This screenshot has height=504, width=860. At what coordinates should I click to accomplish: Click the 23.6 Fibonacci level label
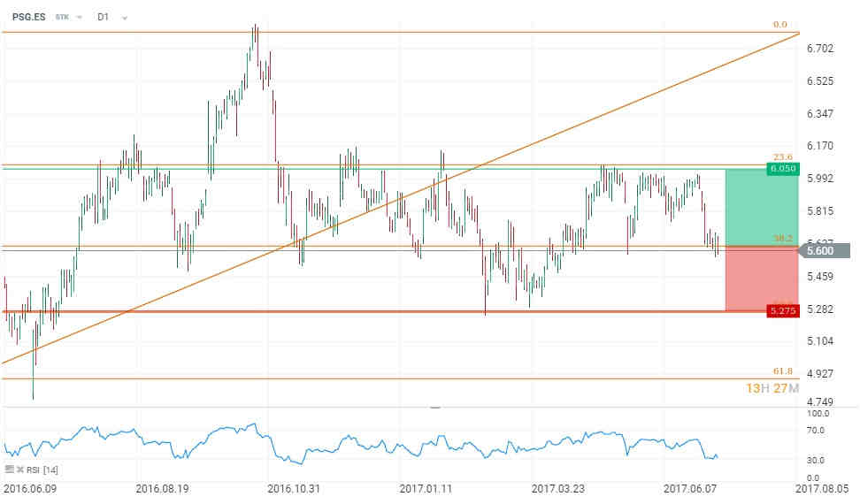[x=779, y=157]
